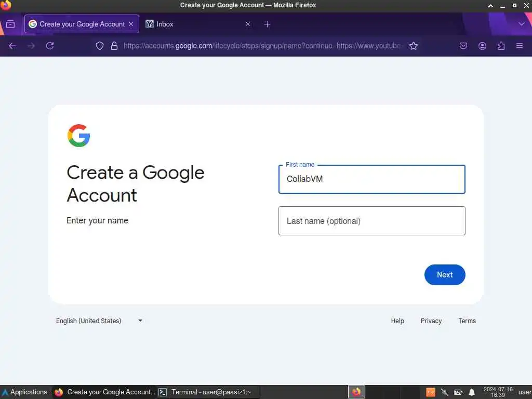Bookmark this page with the star icon
This screenshot has height=399, width=532.
click(413, 46)
